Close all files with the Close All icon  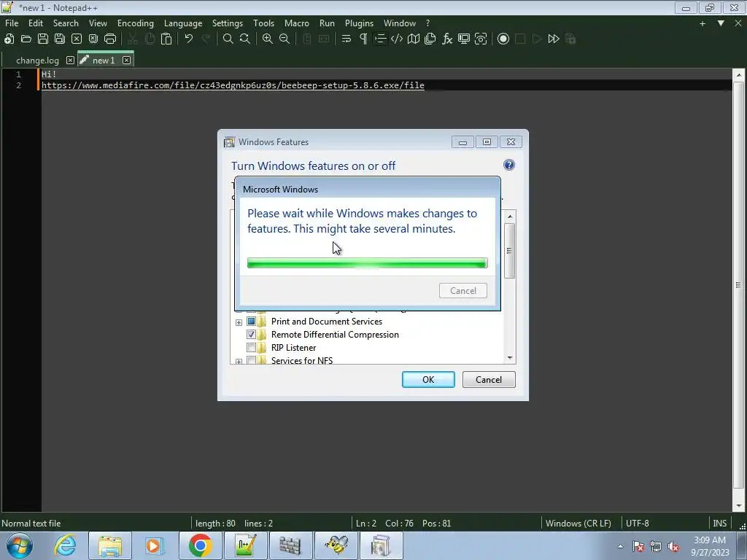(93, 39)
